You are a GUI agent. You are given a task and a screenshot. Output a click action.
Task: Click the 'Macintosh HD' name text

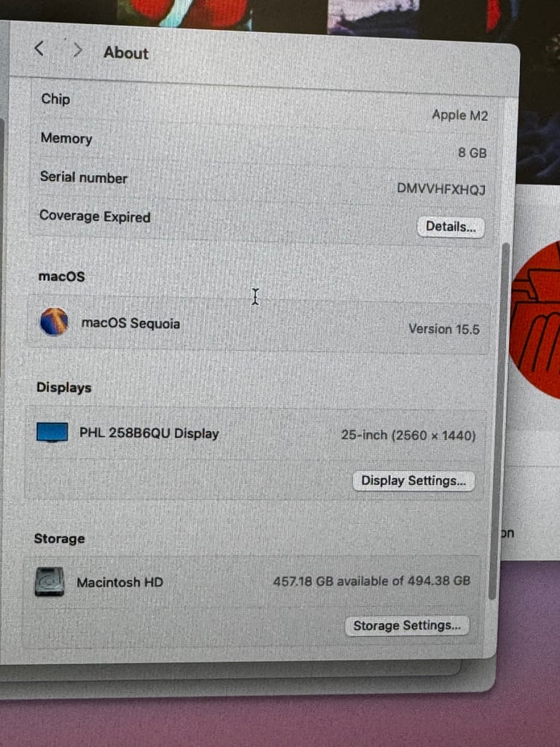(120, 582)
